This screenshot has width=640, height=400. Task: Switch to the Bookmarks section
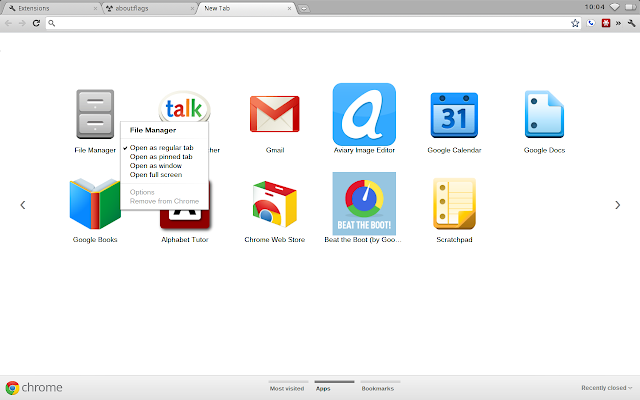(x=378, y=388)
